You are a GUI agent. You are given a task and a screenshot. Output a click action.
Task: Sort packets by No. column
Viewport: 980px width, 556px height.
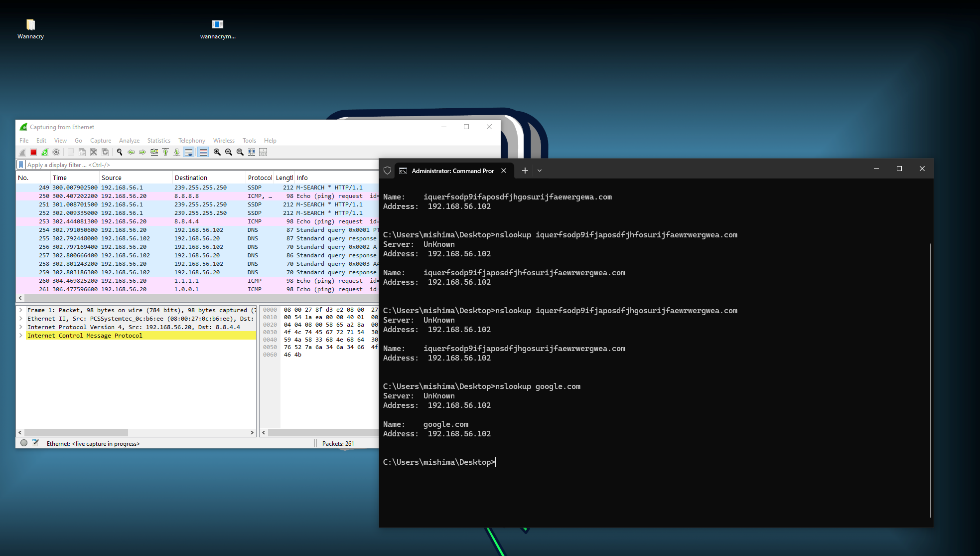coord(33,178)
